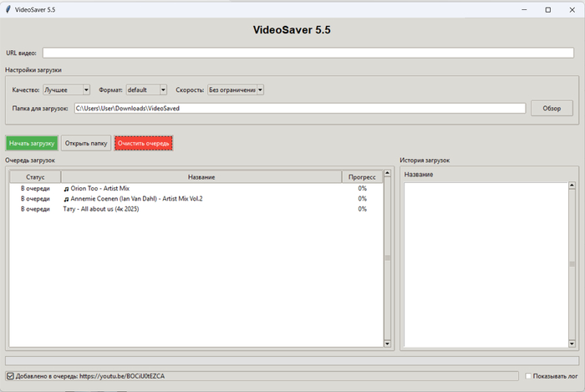Focus the 'URL видео' input field
This screenshot has height=392, width=585.
[308, 53]
